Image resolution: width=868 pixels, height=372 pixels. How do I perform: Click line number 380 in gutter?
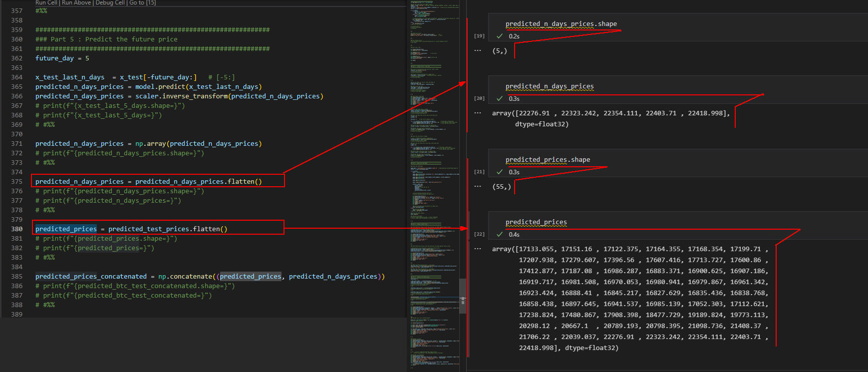17,229
